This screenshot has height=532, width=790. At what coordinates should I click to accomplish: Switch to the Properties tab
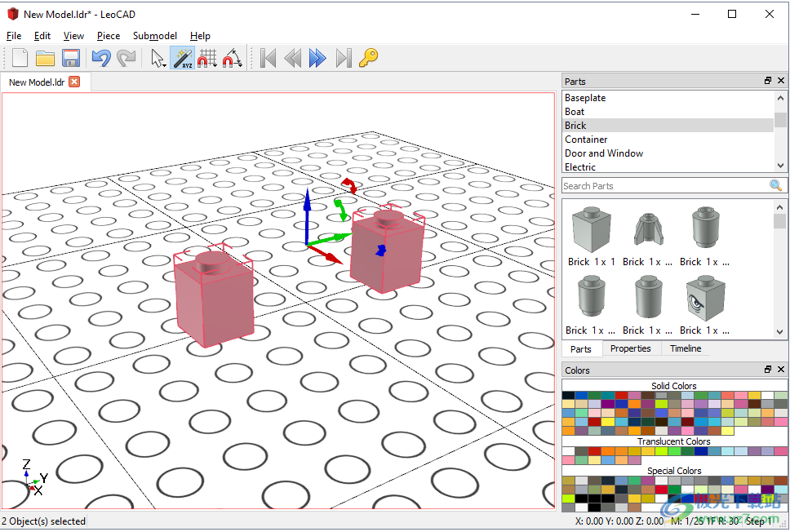[631, 348]
